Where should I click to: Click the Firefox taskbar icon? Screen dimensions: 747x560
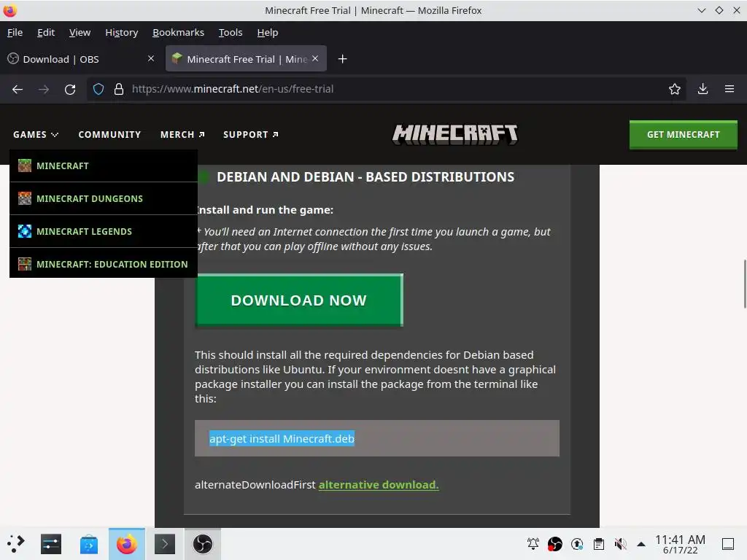[127, 544]
